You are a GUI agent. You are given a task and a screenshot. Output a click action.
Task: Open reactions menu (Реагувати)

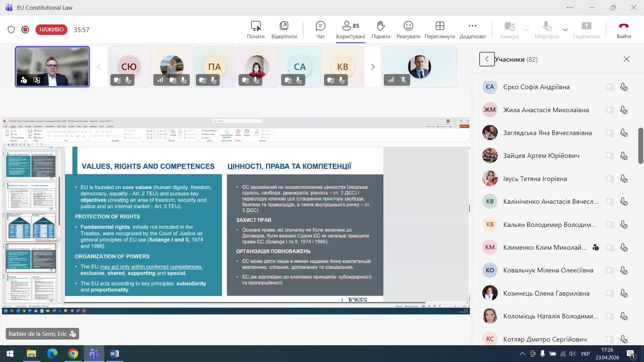point(408,29)
